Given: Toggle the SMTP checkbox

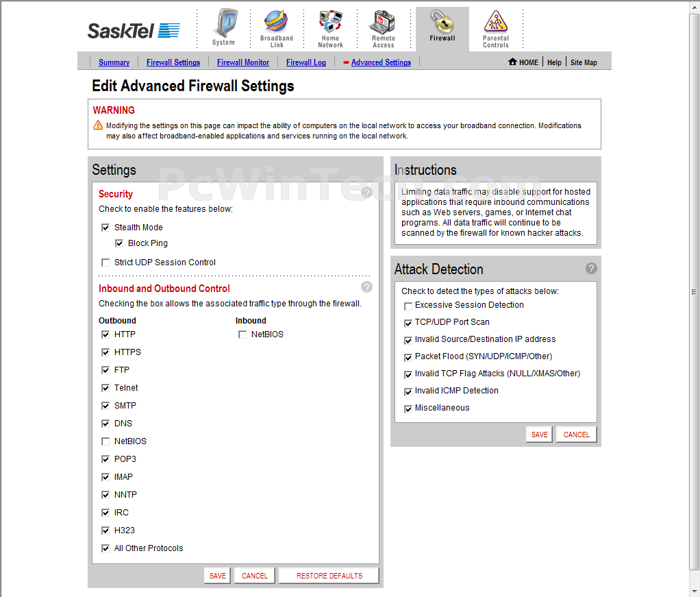Looking at the screenshot, I should (x=105, y=406).
